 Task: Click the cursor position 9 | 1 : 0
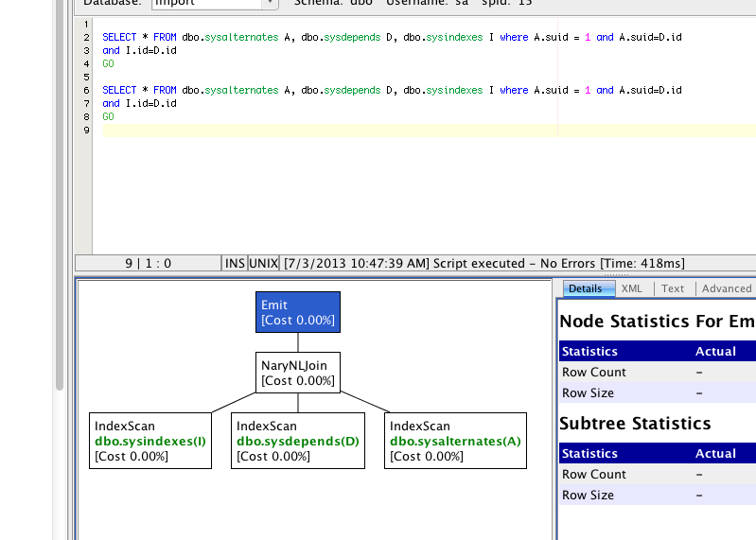coord(148,264)
